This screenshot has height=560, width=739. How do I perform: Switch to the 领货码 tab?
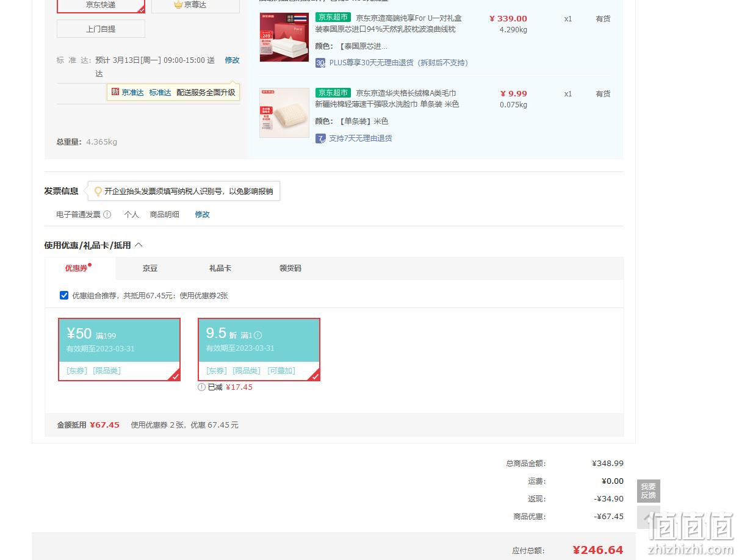[x=290, y=268]
